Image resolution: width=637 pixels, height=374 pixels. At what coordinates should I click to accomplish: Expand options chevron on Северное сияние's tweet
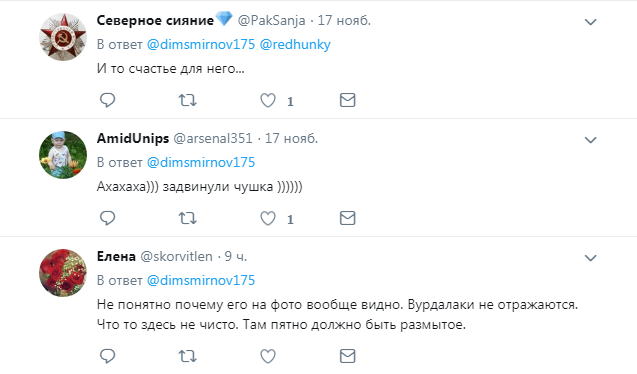point(590,22)
